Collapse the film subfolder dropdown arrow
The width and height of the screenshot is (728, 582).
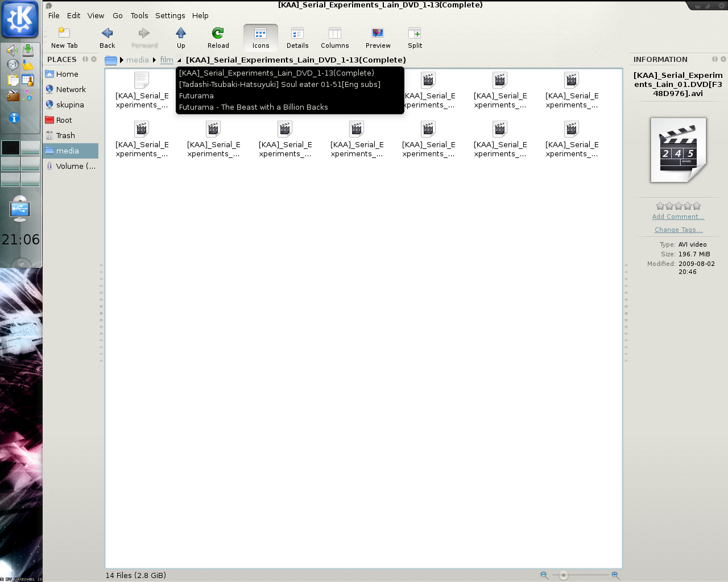179,60
